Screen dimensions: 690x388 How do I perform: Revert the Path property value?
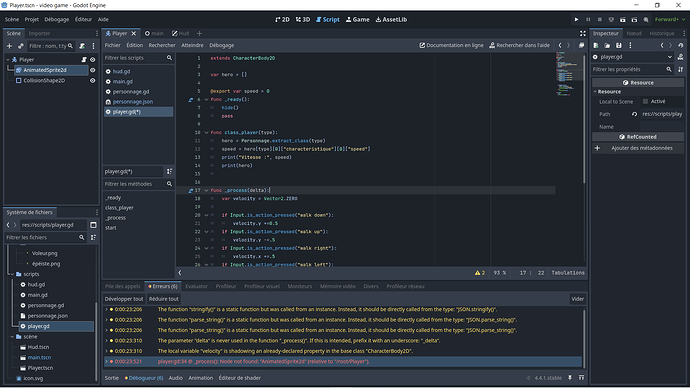click(x=634, y=114)
